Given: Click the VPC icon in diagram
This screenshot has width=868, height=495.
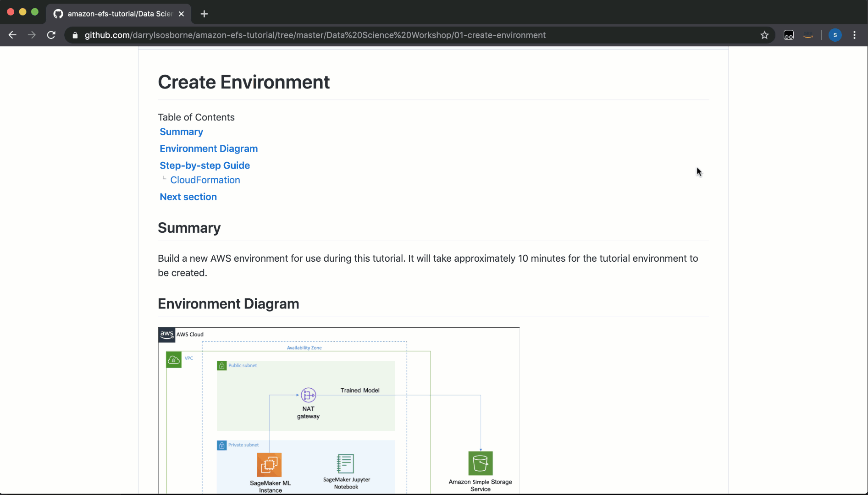Looking at the screenshot, I should point(174,360).
